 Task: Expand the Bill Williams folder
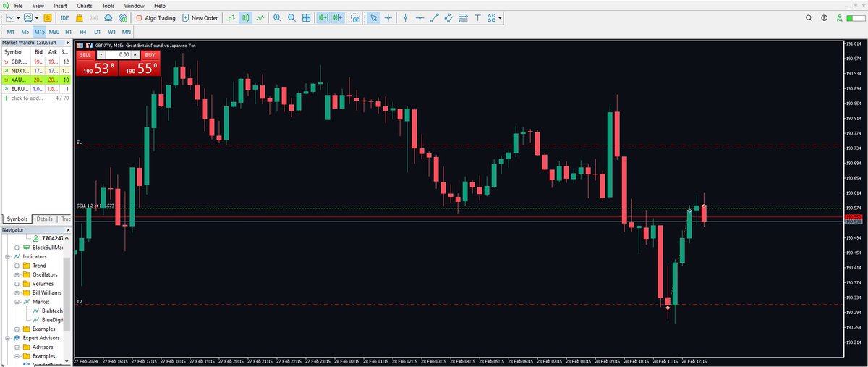(17, 292)
